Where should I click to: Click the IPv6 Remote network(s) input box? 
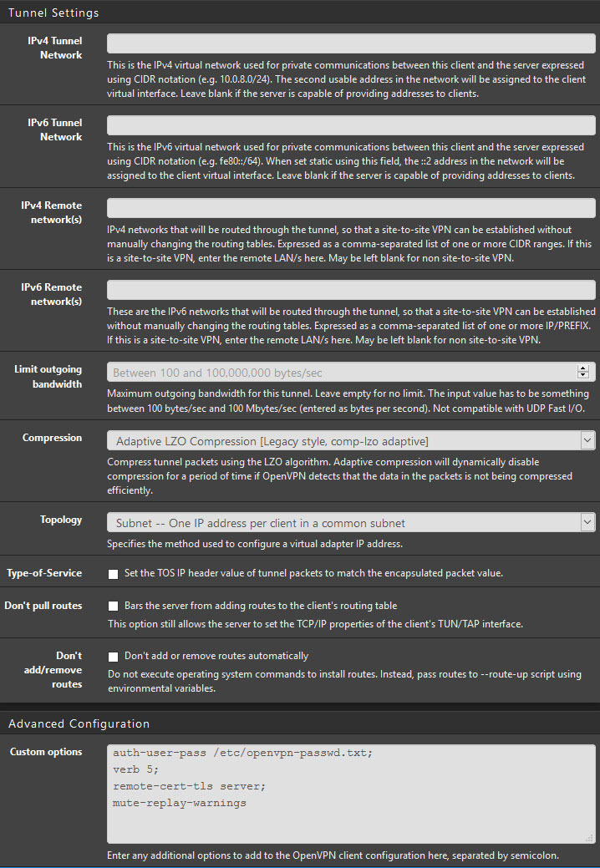(x=351, y=290)
